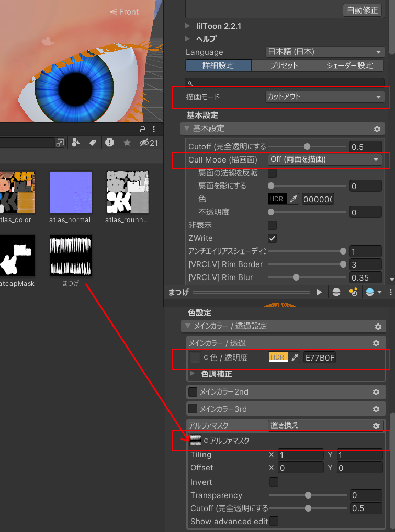The height and width of the screenshot is (532, 395).
Task: Click the search by label tag icon
Action: click(92, 143)
